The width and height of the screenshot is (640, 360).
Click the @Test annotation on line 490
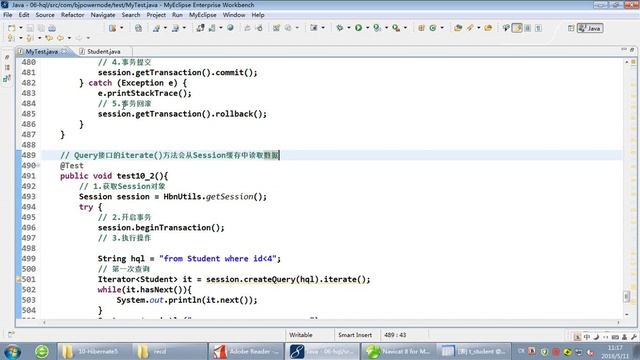point(72,165)
